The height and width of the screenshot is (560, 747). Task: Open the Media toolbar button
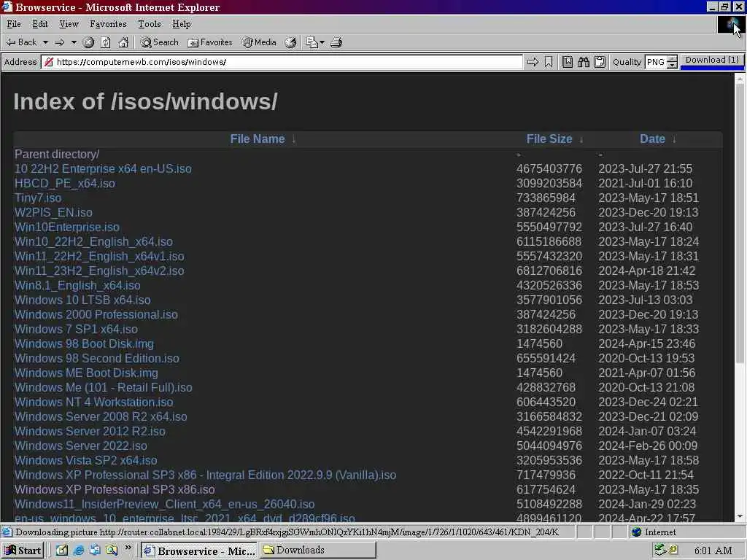pos(259,42)
